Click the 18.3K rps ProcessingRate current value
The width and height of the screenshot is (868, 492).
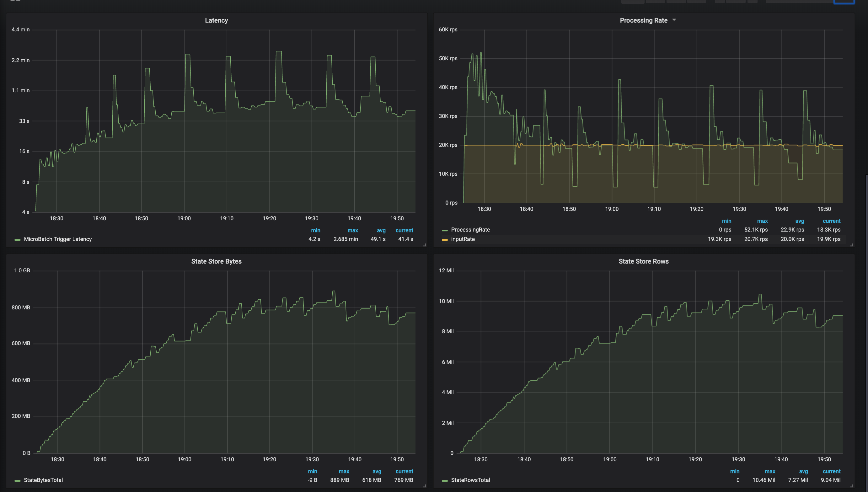(828, 229)
